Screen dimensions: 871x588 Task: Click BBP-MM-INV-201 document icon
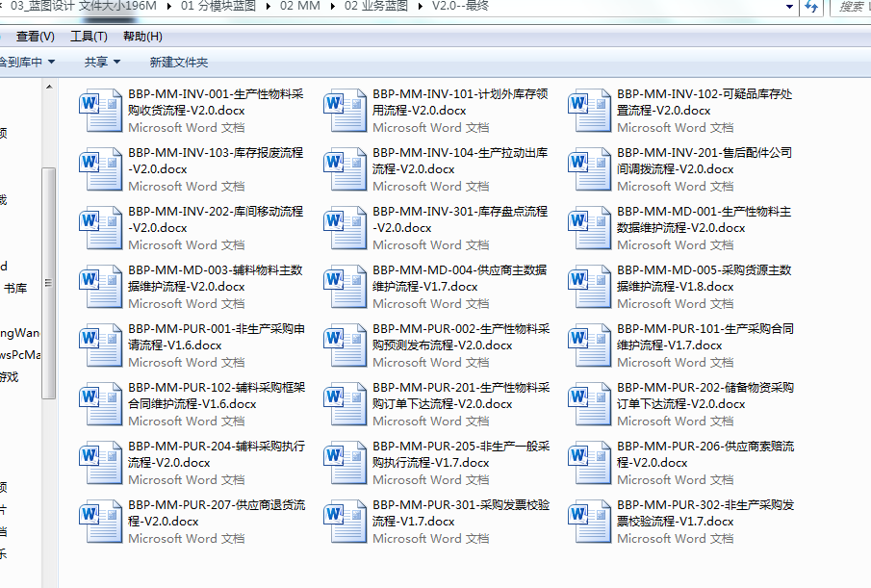point(590,169)
